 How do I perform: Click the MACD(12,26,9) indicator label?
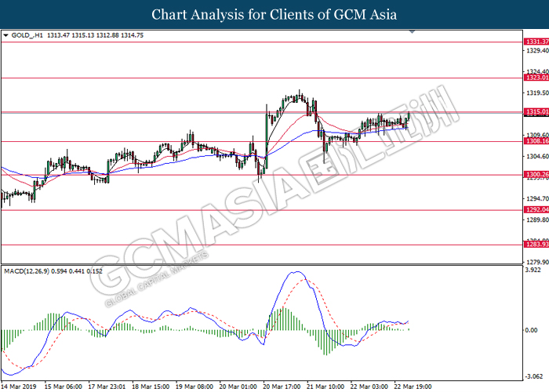click(x=27, y=271)
